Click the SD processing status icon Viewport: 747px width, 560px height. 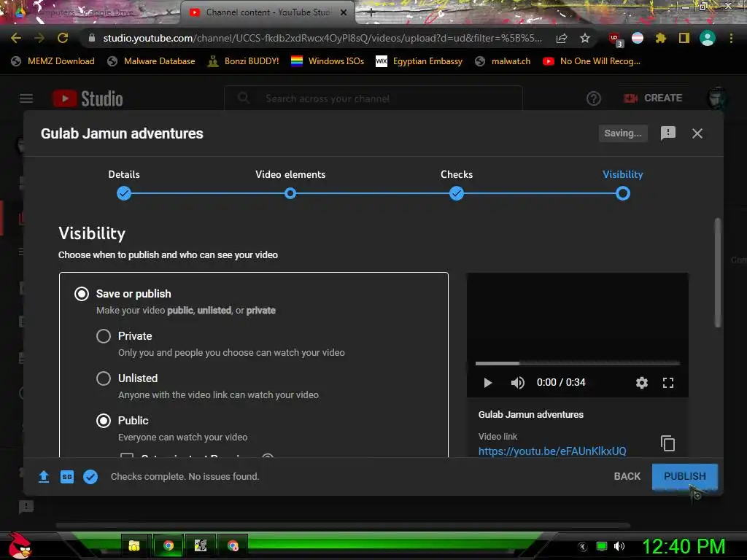coord(67,477)
